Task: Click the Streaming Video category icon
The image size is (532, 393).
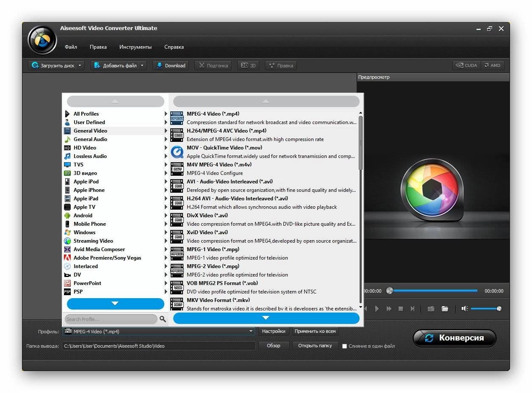Action: click(67, 241)
